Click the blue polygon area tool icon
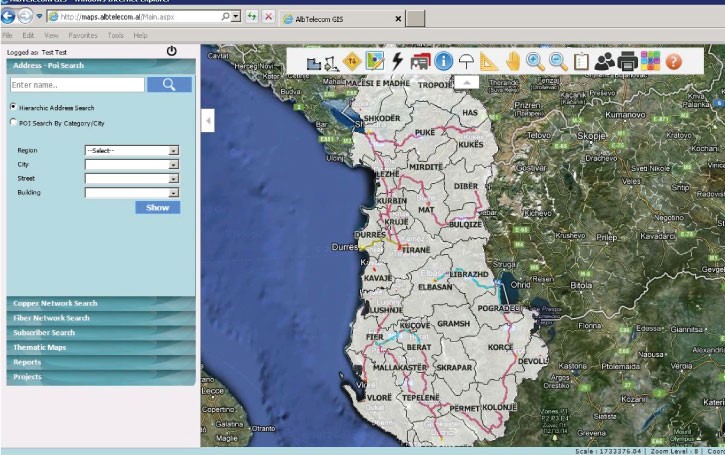 click(x=313, y=62)
